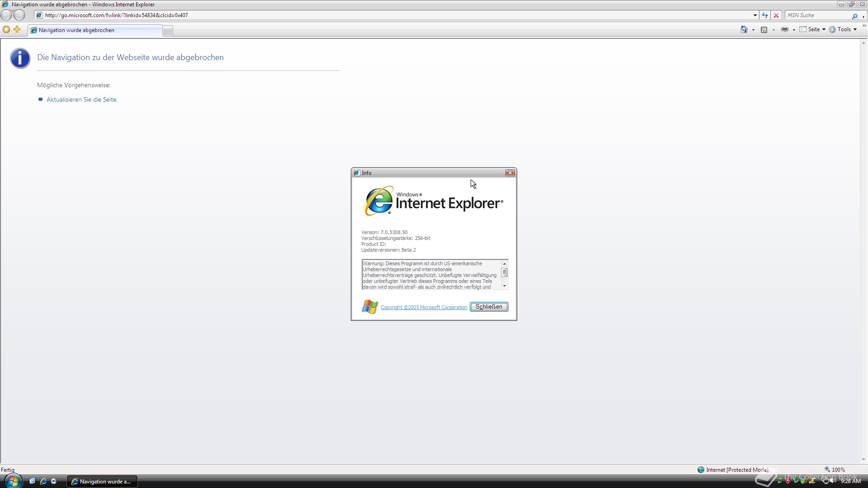
Task: Click the license text scrollbar down arrow
Action: coord(505,286)
